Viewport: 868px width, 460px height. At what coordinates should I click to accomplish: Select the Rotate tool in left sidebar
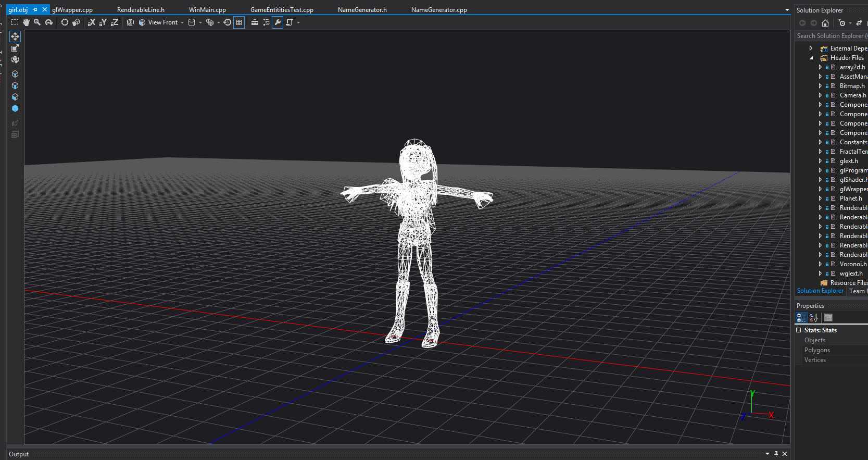(15, 59)
